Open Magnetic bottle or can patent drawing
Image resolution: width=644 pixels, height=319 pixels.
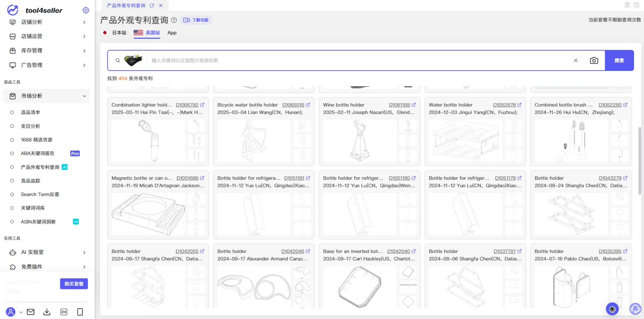click(148, 214)
